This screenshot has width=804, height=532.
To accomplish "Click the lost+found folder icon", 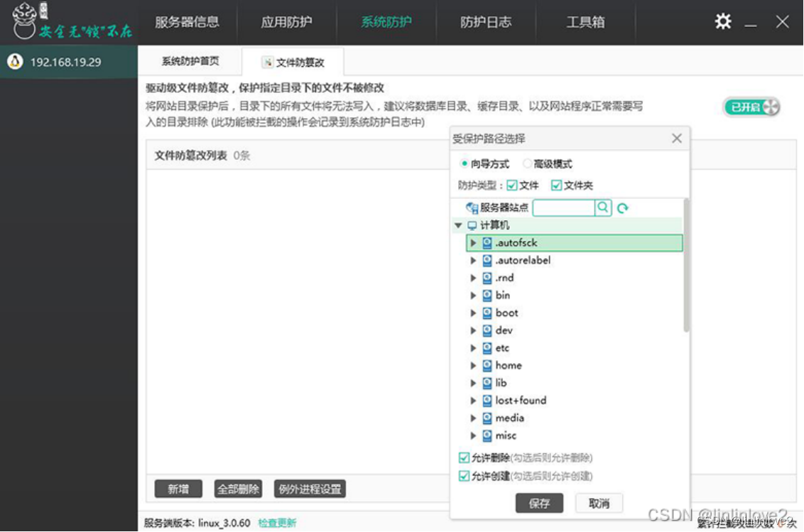I will (487, 400).
